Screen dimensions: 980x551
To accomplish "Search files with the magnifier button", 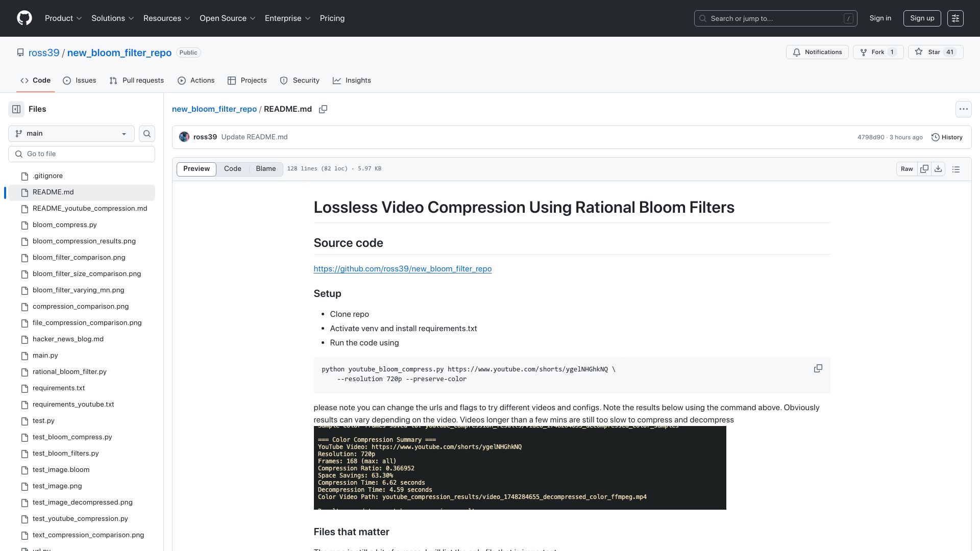I will click(x=147, y=134).
